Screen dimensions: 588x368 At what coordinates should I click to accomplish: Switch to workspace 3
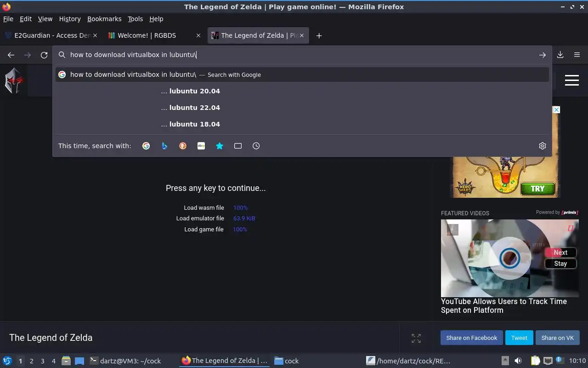click(x=43, y=361)
